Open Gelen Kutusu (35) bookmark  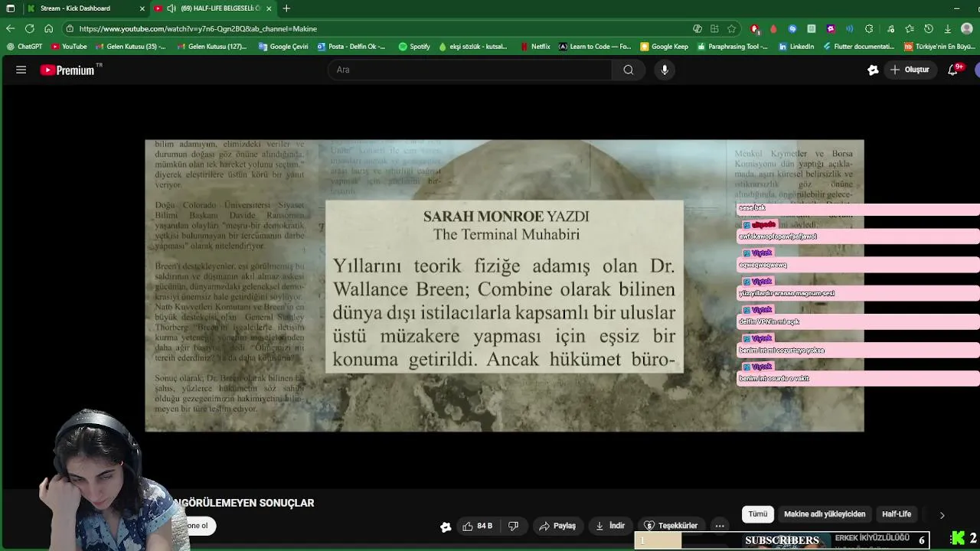tap(131, 46)
